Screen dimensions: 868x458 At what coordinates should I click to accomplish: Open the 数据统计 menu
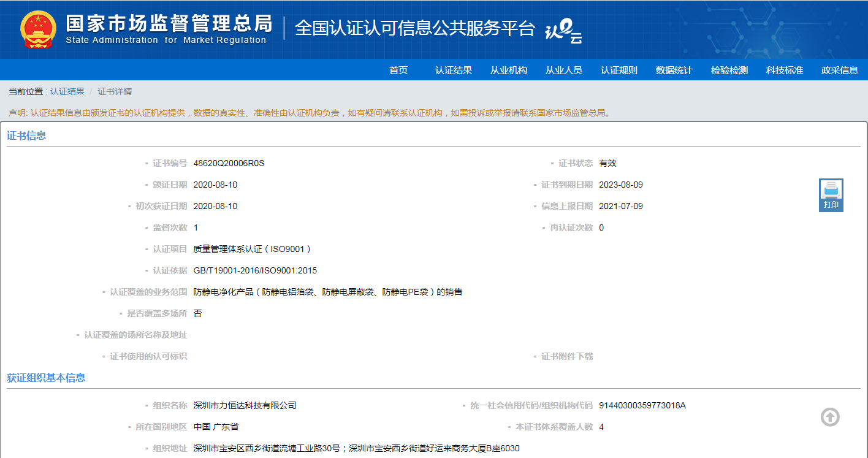[674, 70]
